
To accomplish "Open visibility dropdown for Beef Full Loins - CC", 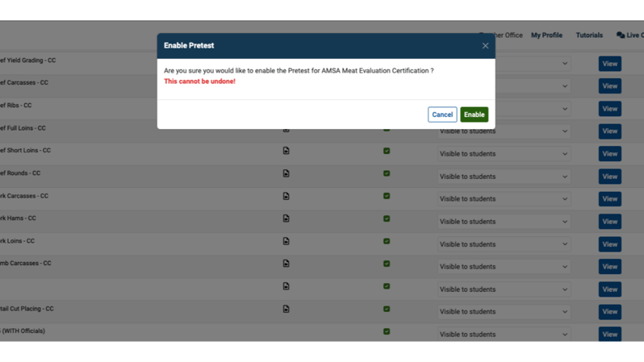I will click(x=504, y=131).
